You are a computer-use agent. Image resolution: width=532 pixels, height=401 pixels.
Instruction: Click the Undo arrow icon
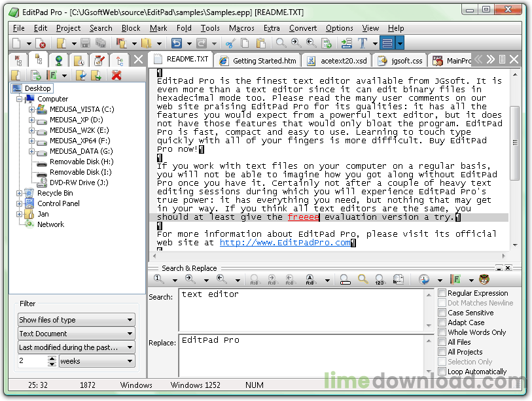coord(176,43)
